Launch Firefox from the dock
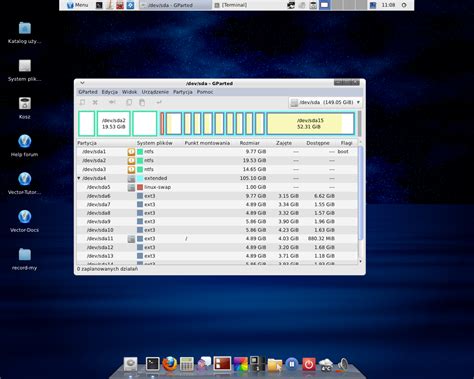 [170, 364]
